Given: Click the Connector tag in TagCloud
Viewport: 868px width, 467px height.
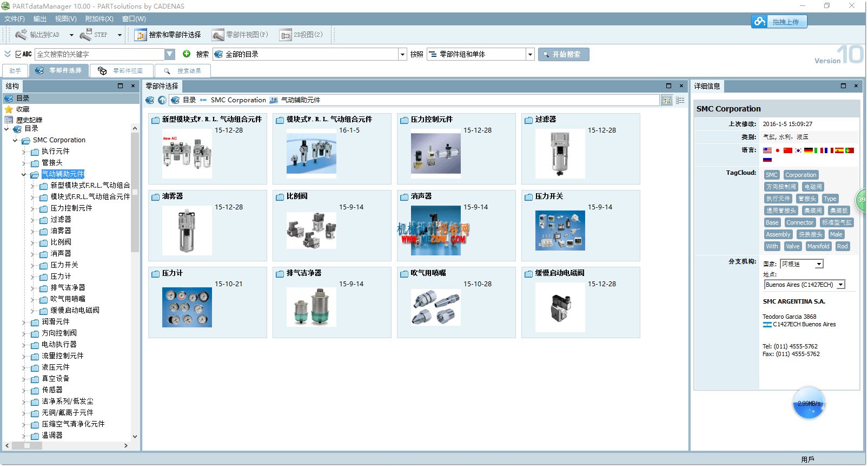Looking at the screenshot, I should click(x=800, y=222).
